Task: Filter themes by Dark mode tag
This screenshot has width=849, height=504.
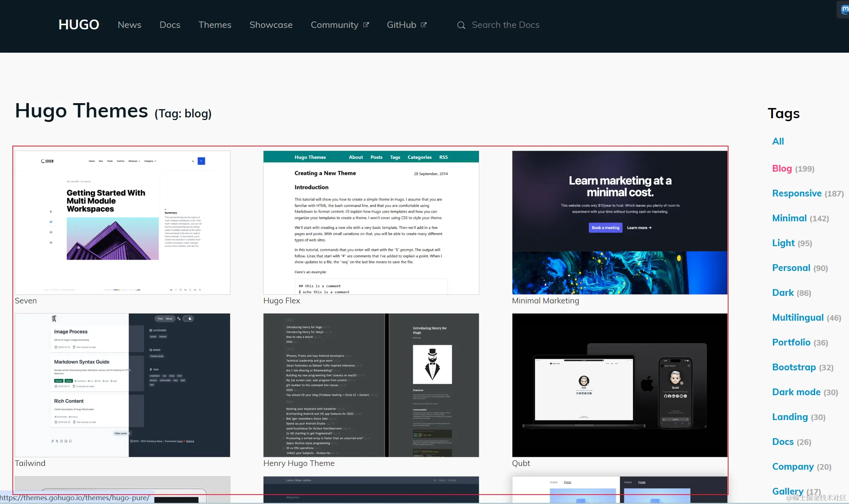Action: coord(796,392)
